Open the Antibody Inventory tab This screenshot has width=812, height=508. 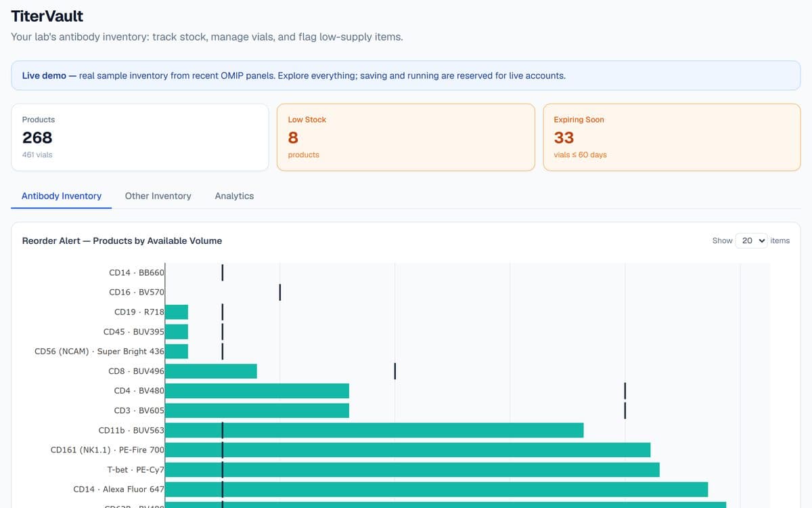(x=62, y=196)
